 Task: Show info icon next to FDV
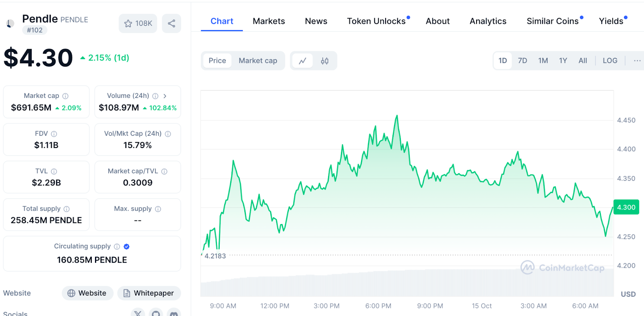coord(54,134)
